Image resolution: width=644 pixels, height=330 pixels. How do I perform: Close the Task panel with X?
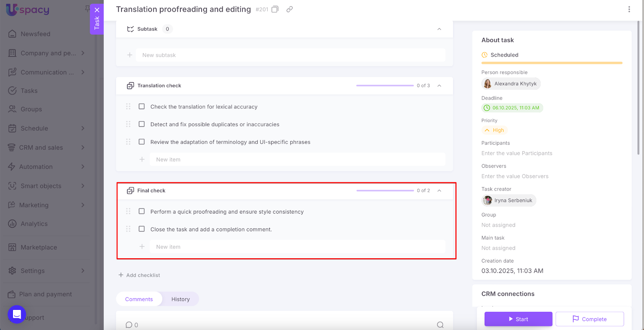click(x=97, y=10)
